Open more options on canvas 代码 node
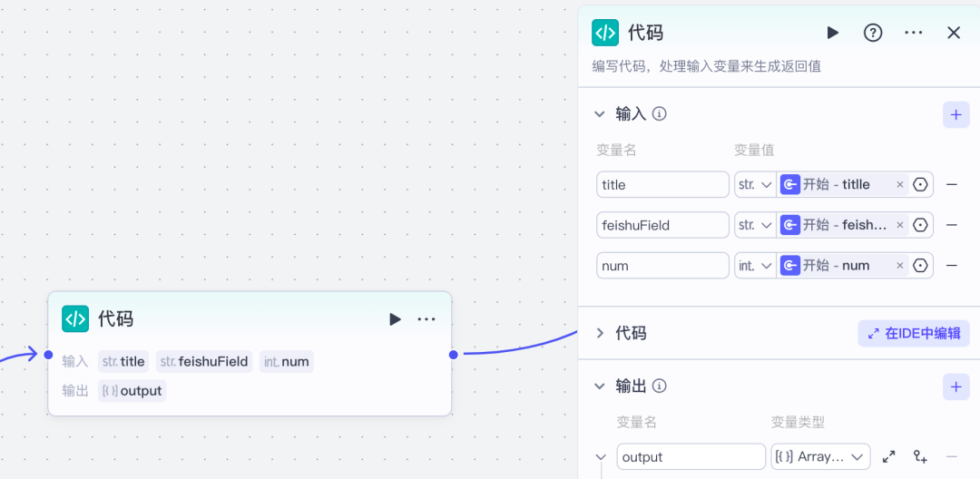Viewport: 980px width, 479px height. [x=426, y=319]
